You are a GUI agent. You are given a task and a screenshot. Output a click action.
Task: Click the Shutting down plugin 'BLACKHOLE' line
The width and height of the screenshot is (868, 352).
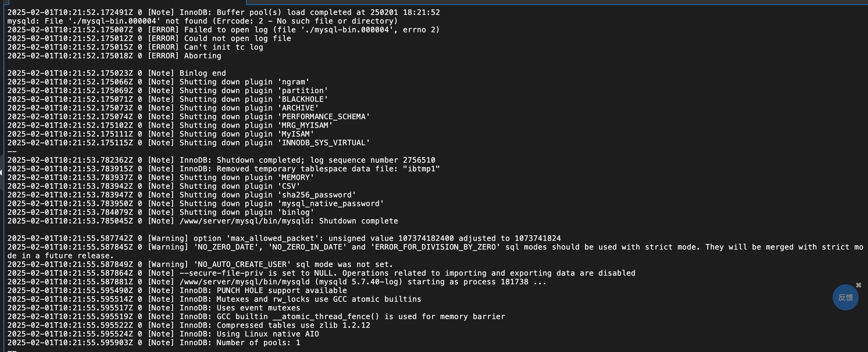pyautogui.click(x=168, y=99)
